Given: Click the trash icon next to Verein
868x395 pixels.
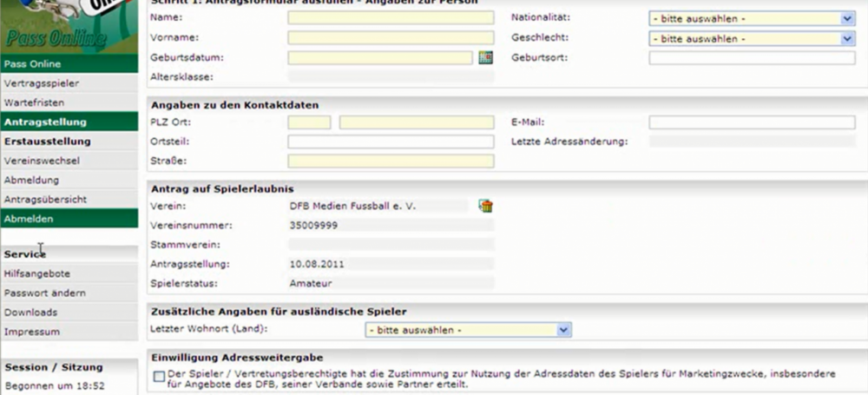Looking at the screenshot, I should 486,207.
